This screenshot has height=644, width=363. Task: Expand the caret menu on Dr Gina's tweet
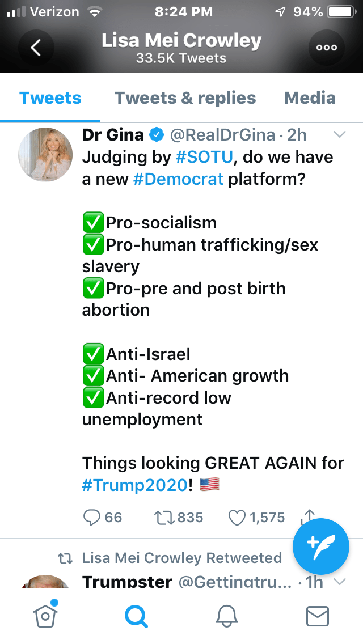[339, 135]
